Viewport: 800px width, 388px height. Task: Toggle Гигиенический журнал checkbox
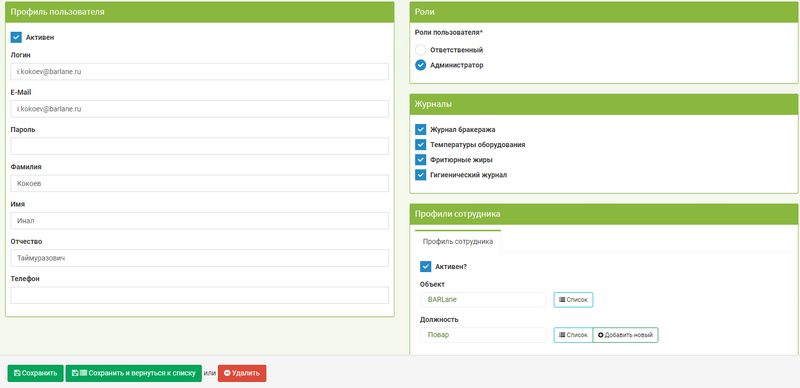point(420,175)
